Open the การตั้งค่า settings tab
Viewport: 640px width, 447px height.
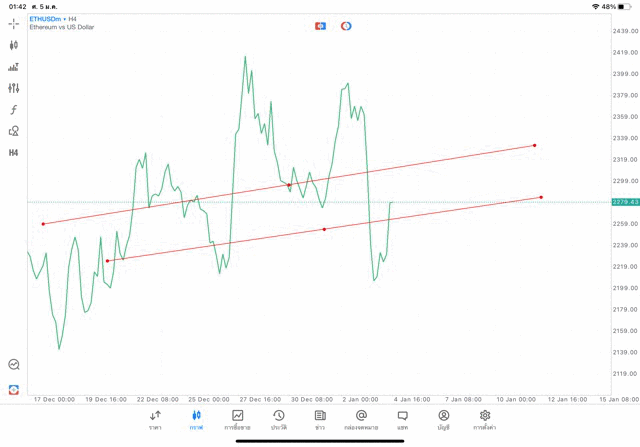[485, 420]
